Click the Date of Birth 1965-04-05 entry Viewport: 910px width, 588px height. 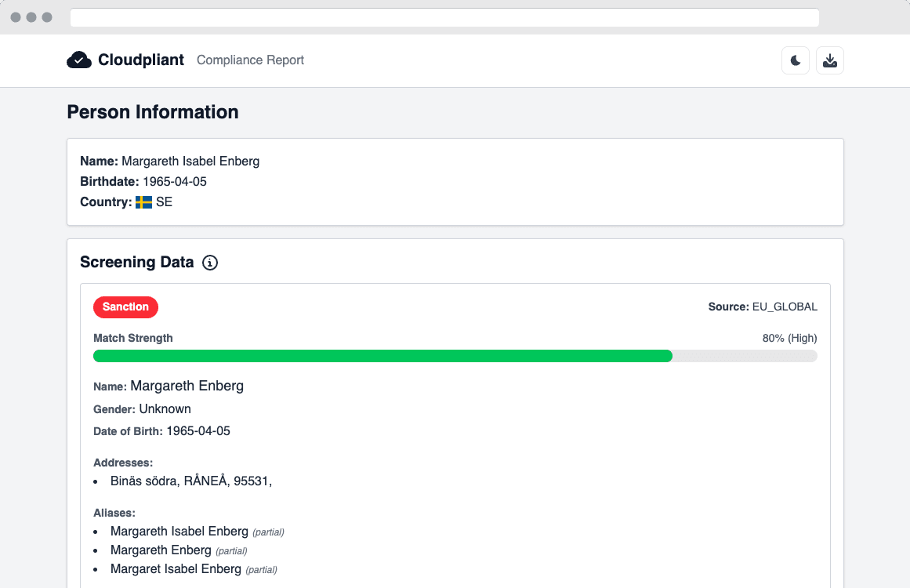pyautogui.click(x=162, y=431)
